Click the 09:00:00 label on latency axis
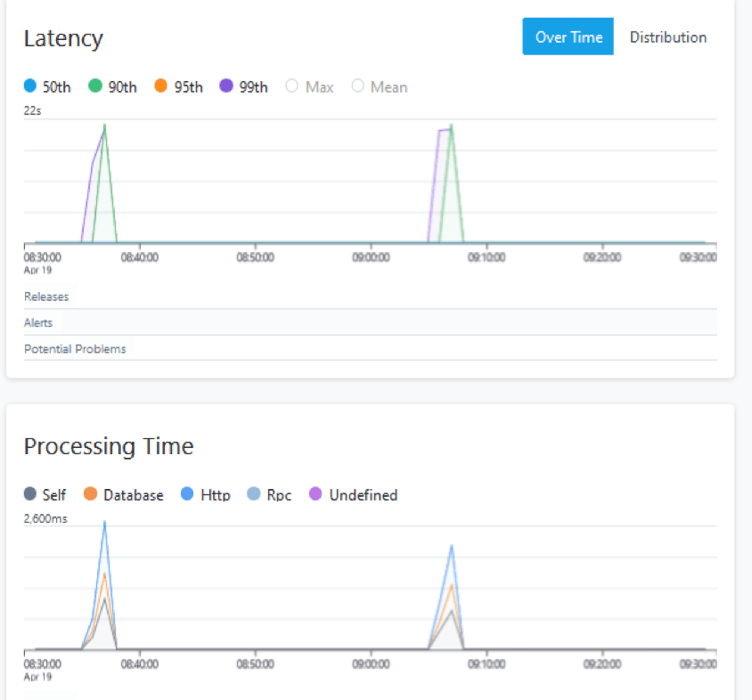 point(371,256)
